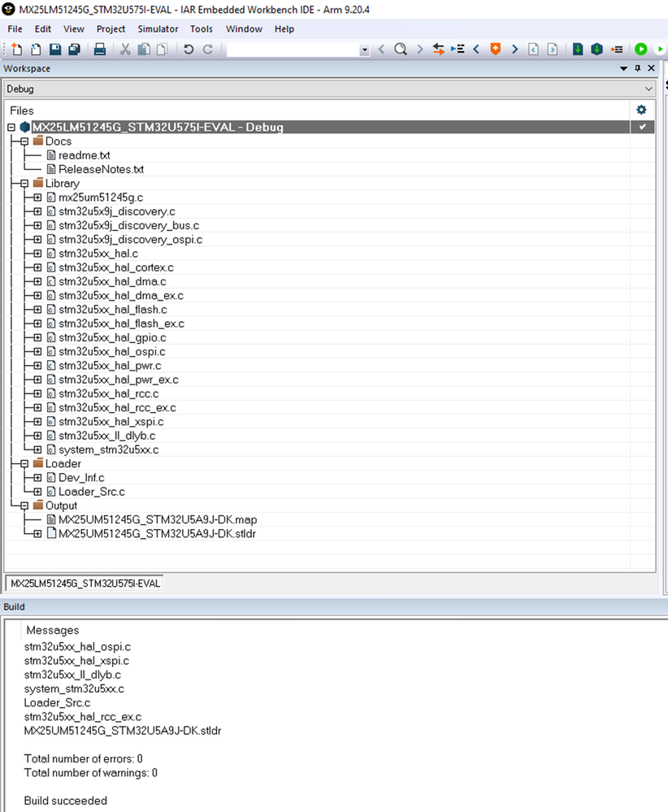
Task: Click the Files column header
Action: tap(22, 111)
